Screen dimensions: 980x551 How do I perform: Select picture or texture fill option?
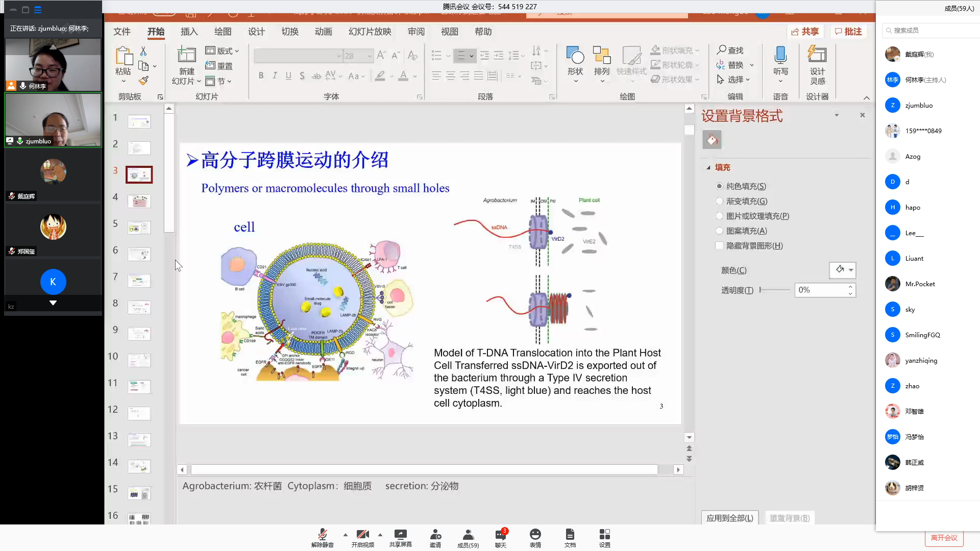click(x=720, y=216)
